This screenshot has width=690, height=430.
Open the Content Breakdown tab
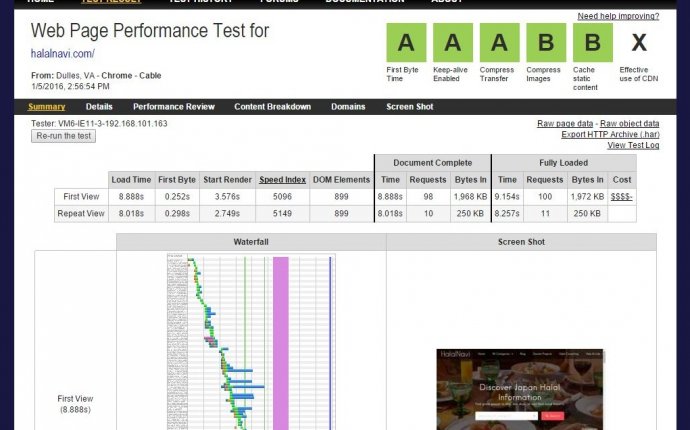pos(272,107)
